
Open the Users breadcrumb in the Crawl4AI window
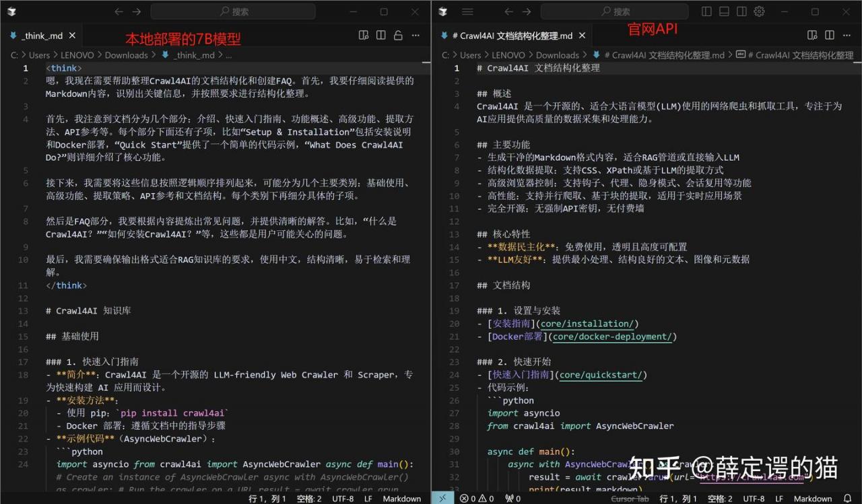click(470, 55)
